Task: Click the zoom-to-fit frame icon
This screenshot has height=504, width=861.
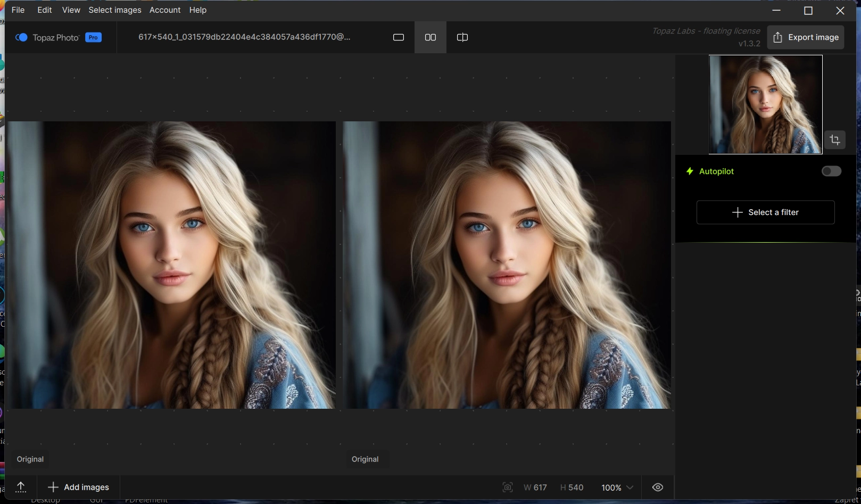Action: click(507, 488)
